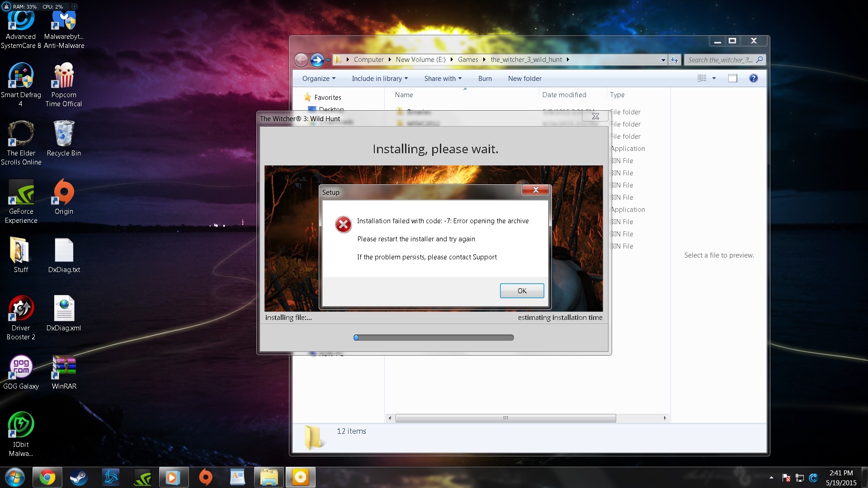Select Smart Defrag 4 desktop icon

coord(21,85)
